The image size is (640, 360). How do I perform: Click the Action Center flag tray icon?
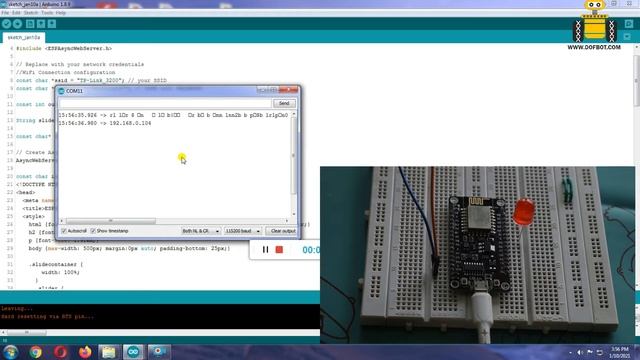590,352
